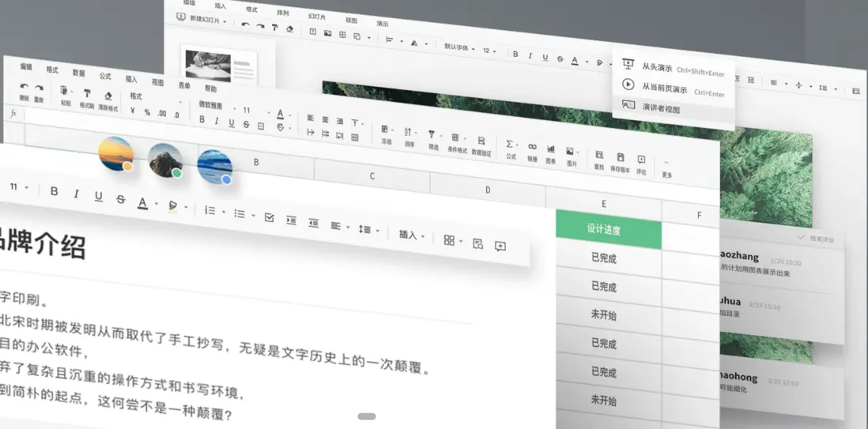Screen dimensions: 868x429
Task: Open the 视图 menu in the spreadsheet
Action: (x=158, y=82)
